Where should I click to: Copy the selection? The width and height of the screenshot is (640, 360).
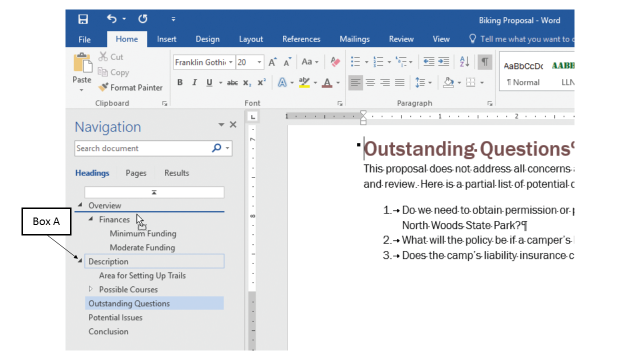(x=114, y=72)
